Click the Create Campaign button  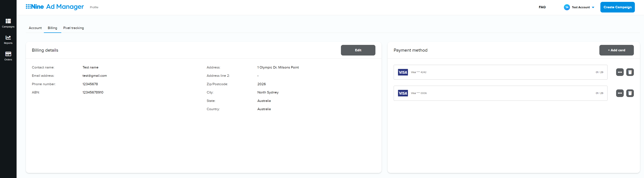(617, 7)
